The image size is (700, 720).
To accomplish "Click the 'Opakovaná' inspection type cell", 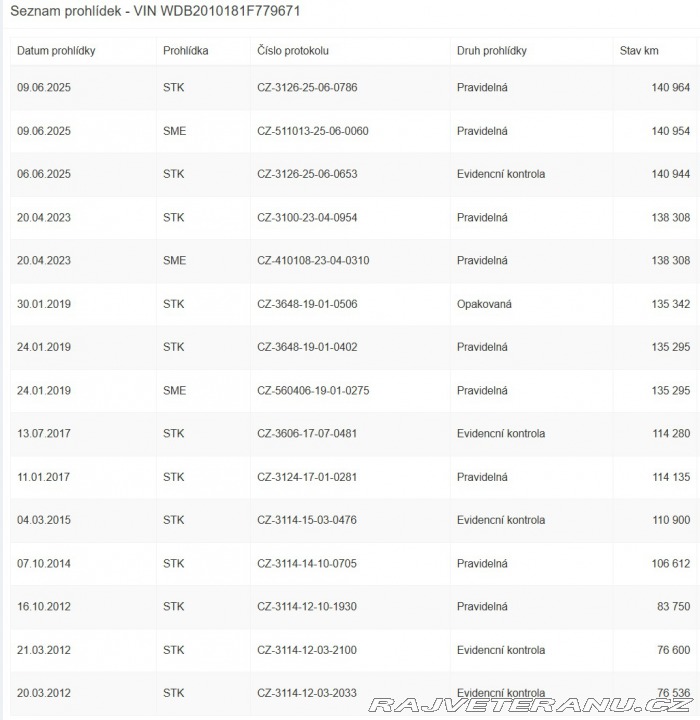I will [x=484, y=304].
